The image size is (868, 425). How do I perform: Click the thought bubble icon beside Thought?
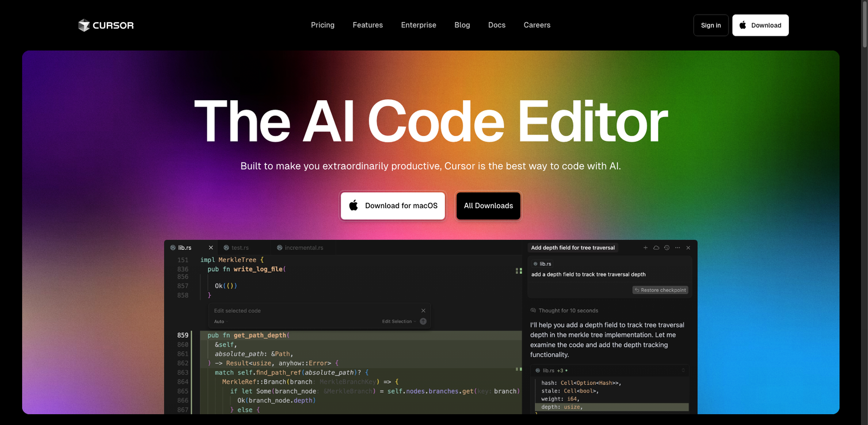(x=533, y=311)
